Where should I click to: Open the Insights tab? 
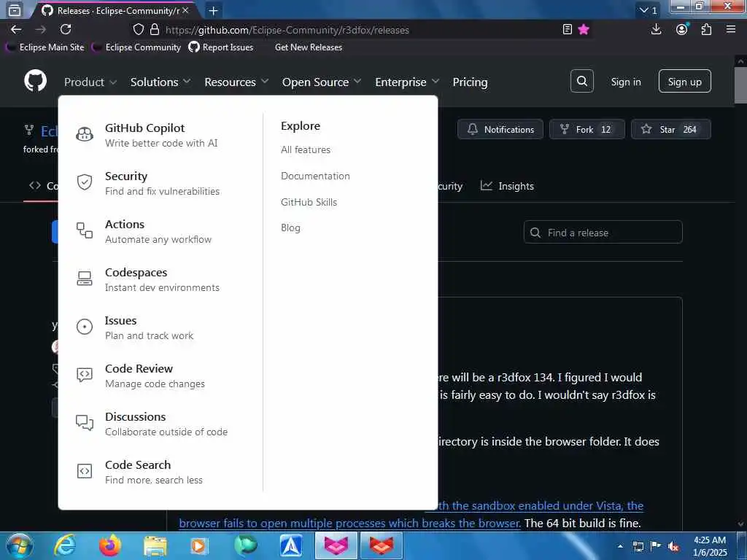(x=508, y=186)
